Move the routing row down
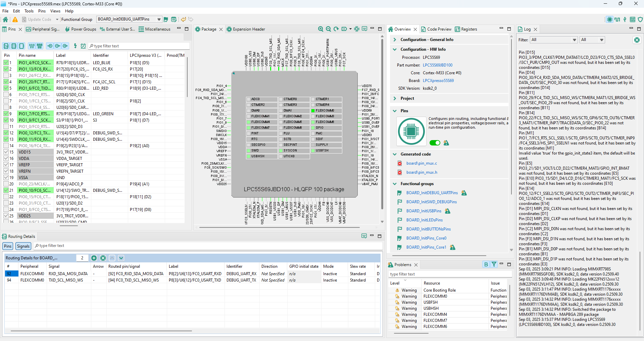 click(x=121, y=258)
